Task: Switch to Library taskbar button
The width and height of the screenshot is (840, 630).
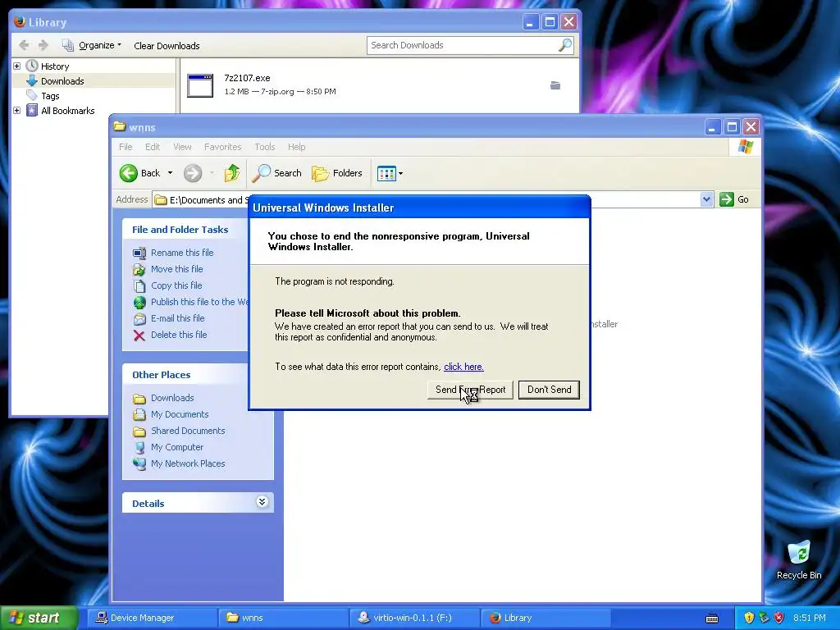Action: click(545, 618)
